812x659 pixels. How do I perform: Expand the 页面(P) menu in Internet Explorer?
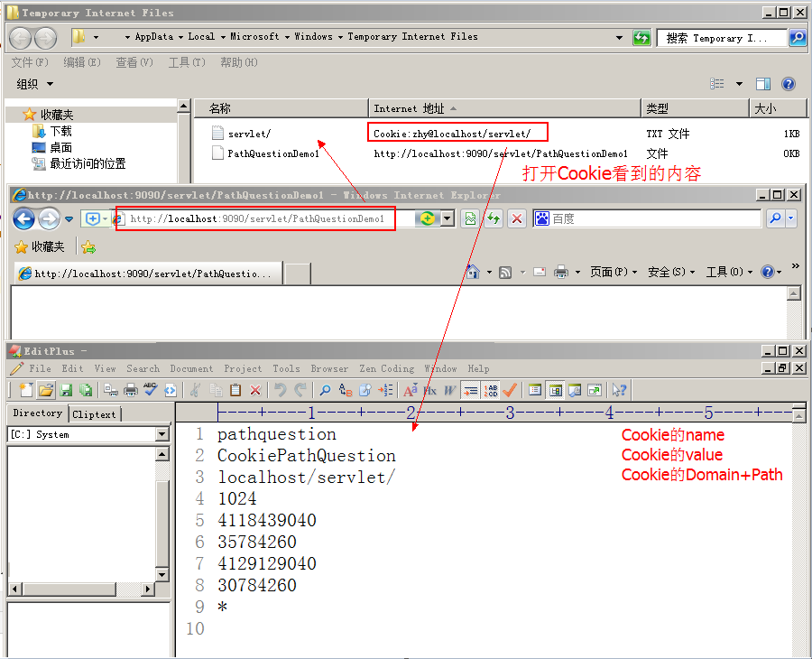tap(614, 272)
